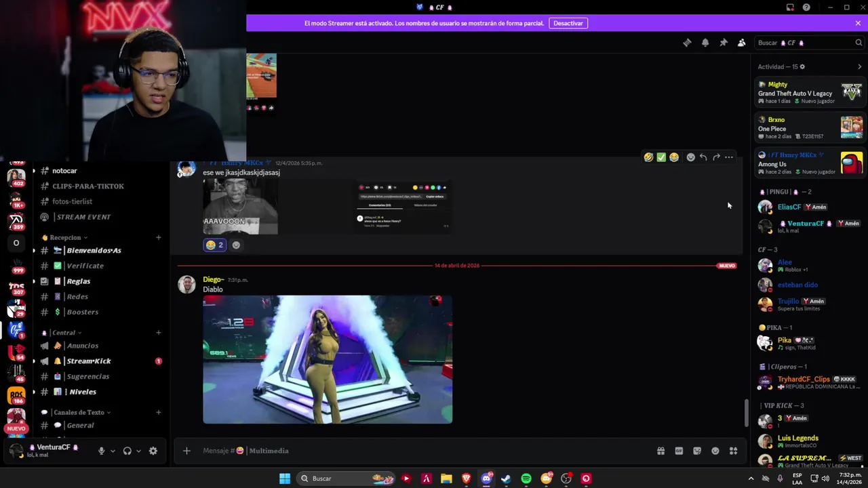Toggle the member list icon

(742, 43)
